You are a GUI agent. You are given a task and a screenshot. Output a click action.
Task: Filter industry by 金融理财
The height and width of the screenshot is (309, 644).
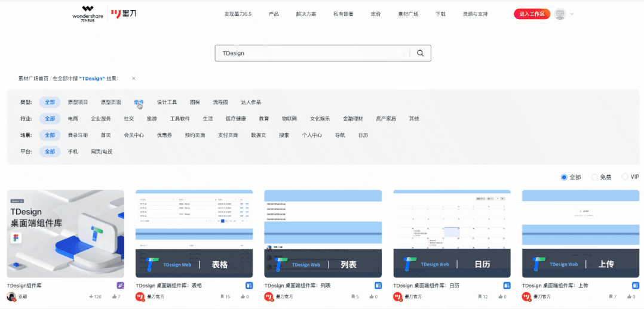(x=353, y=119)
